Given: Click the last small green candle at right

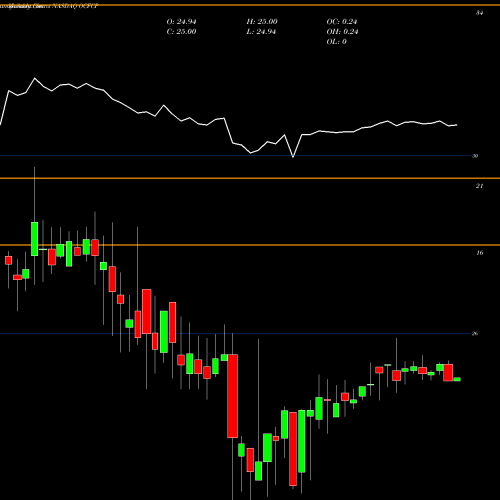Looking at the screenshot, I should [x=457, y=379].
